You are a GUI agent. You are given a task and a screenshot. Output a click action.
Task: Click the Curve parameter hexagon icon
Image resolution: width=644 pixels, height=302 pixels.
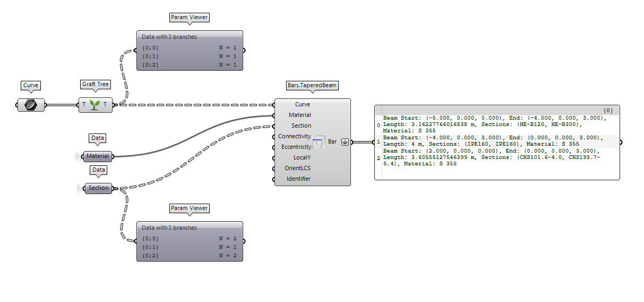click(31, 105)
